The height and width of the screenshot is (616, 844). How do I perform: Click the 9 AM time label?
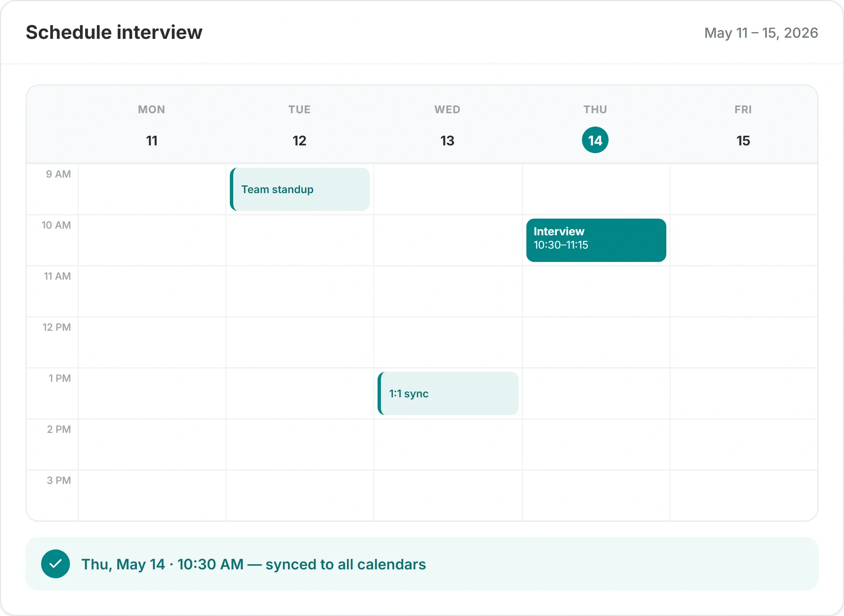[58, 174]
